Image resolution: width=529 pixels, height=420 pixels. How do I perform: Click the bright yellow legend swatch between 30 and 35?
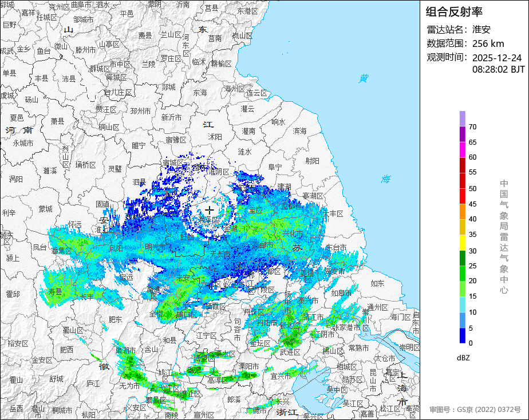[x=462, y=243]
